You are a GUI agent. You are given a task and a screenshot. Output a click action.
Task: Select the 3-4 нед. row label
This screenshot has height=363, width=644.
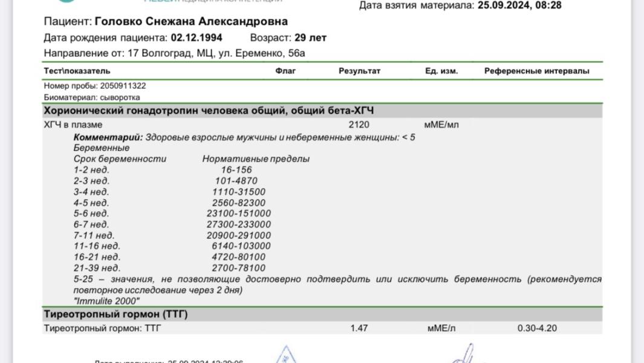click(x=91, y=192)
